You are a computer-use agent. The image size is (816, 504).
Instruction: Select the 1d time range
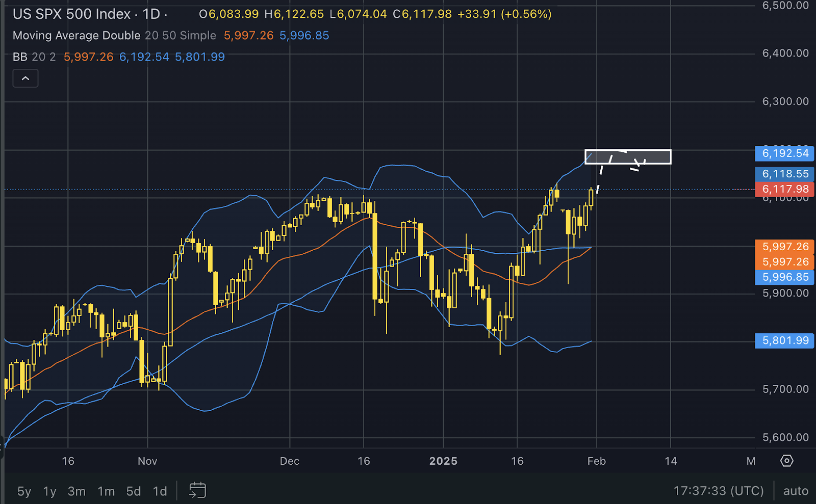160,491
